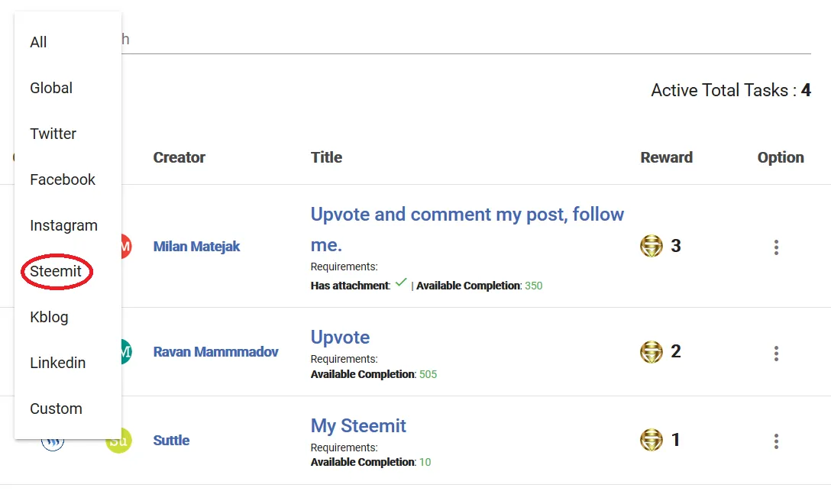Open the 'Upvote' task title
Image resolution: width=831 pixels, height=504 pixels.
(340, 337)
